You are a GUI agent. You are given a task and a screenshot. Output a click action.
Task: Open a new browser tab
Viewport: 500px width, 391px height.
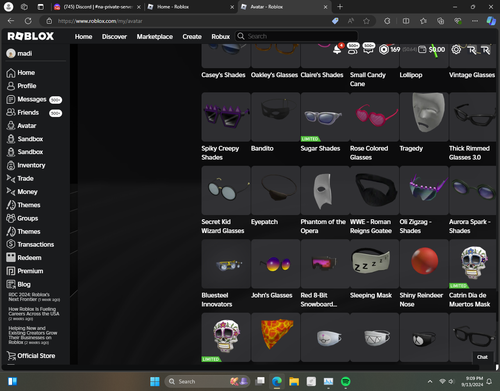point(340,7)
